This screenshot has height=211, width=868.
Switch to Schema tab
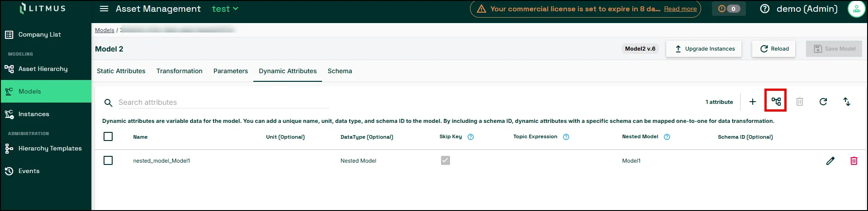pyautogui.click(x=340, y=71)
